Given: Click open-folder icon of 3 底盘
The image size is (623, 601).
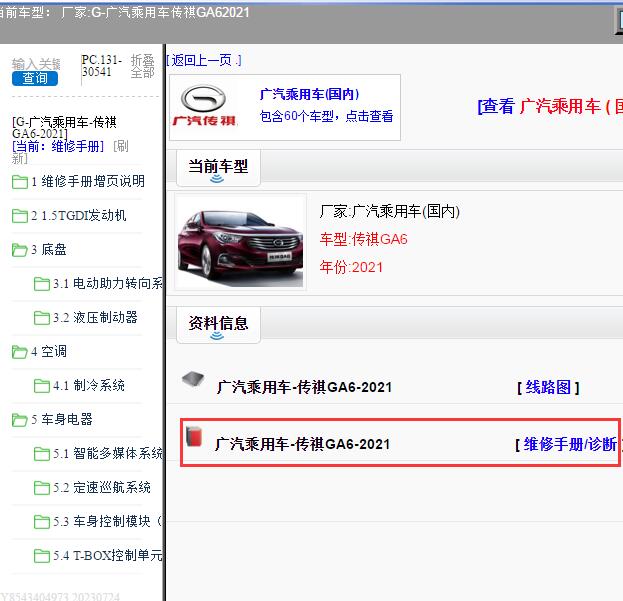Looking at the screenshot, I should (x=20, y=250).
